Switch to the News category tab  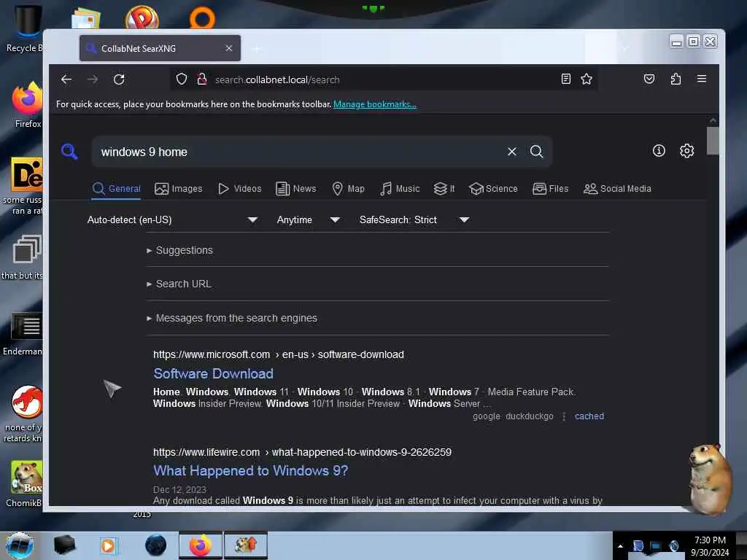pos(296,189)
